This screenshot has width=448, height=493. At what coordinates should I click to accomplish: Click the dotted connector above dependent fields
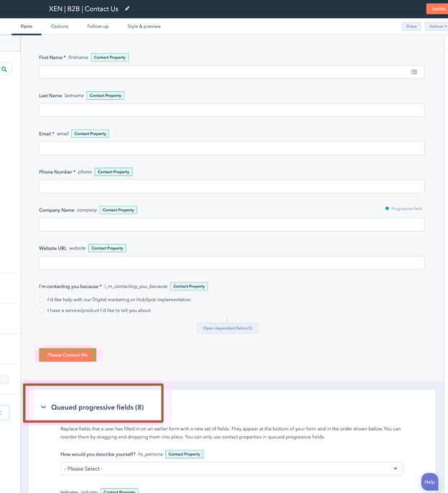(227, 319)
